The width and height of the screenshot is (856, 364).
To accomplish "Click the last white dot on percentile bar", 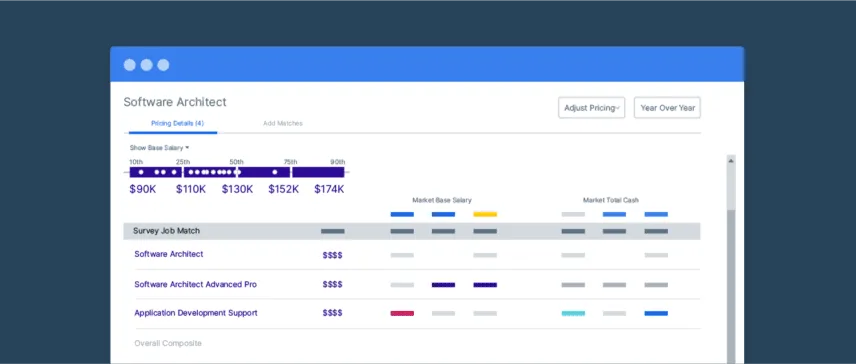I will click(x=275, y=172).
